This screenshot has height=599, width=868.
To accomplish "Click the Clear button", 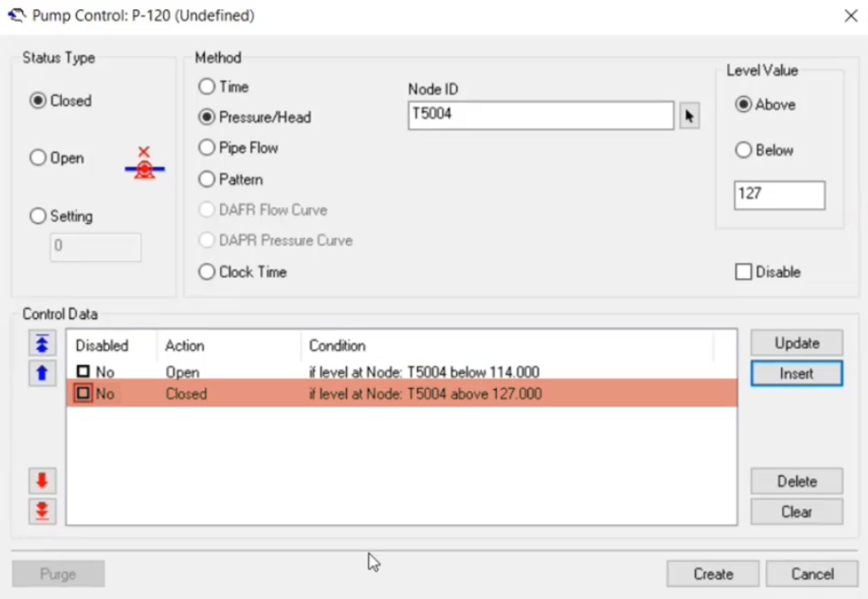I will [x=796, y=511].
